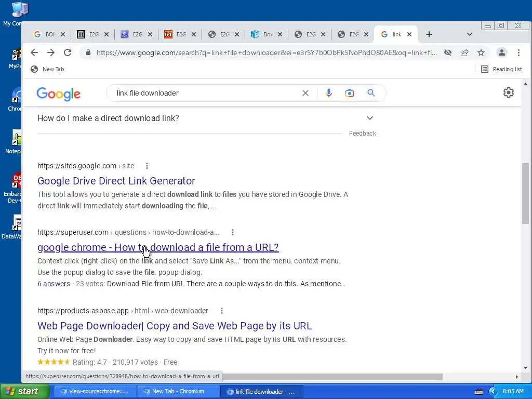Open the Reading list panel
The width and height of the screenshot is (532, 399).
point(501,69)
